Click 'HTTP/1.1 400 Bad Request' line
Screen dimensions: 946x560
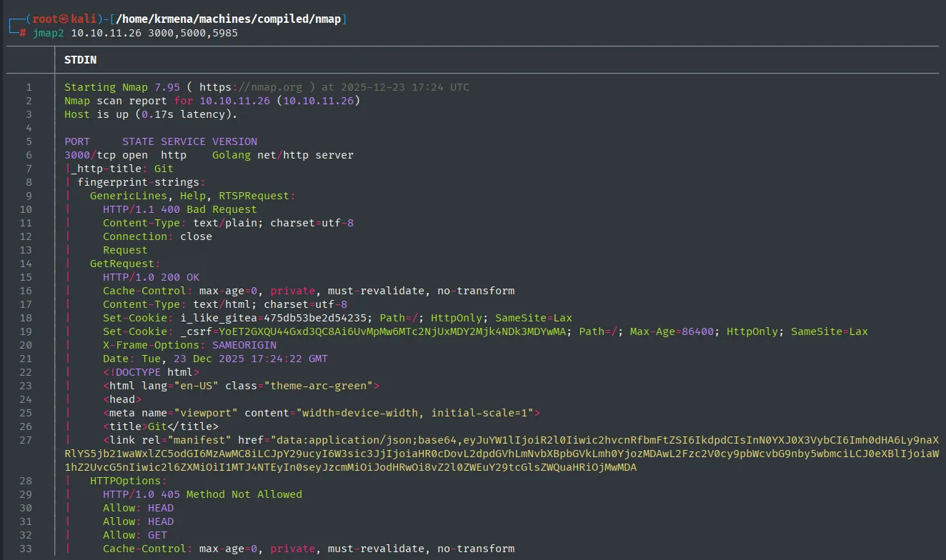coord(180,209)
